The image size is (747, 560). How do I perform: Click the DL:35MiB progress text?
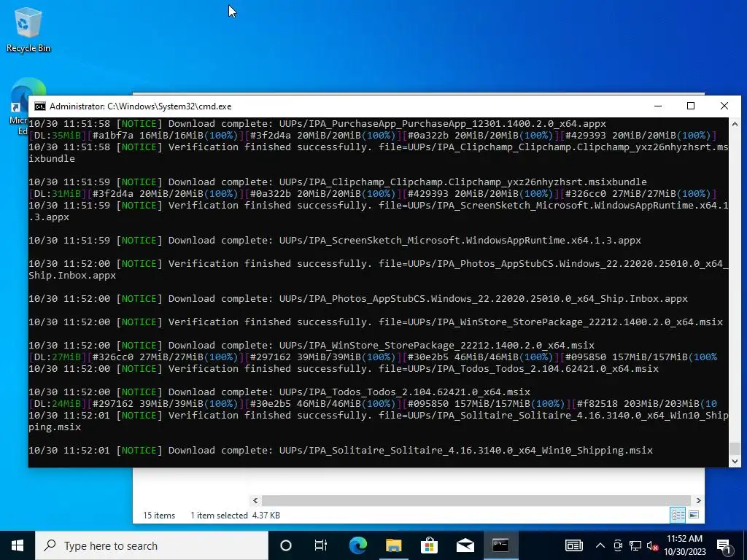(x=57, y=135)
